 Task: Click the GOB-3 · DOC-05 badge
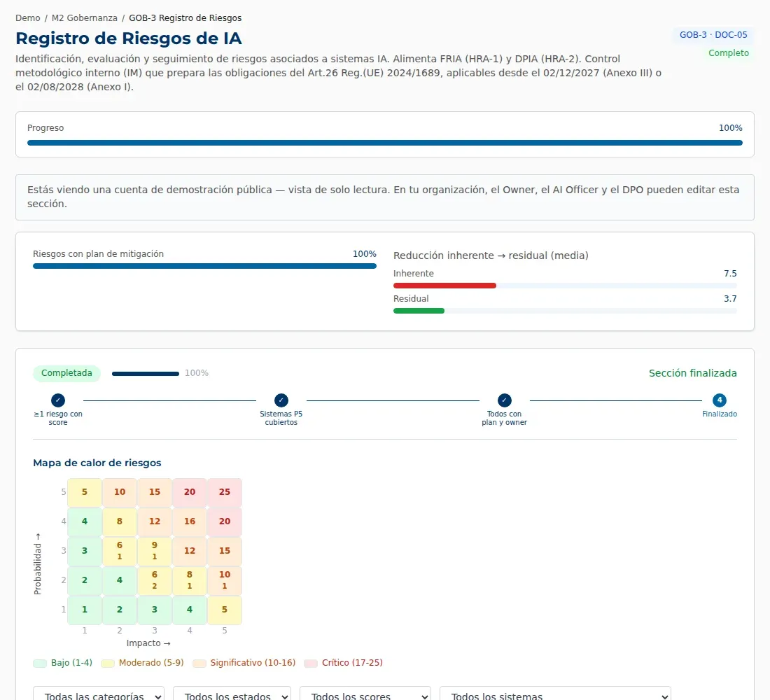[x=713, y=35]
